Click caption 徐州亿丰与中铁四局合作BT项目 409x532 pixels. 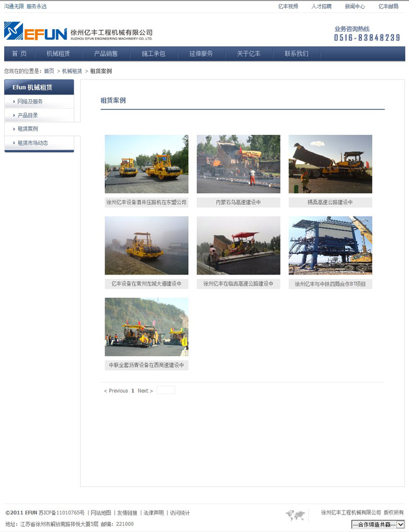tap(330, 284)
